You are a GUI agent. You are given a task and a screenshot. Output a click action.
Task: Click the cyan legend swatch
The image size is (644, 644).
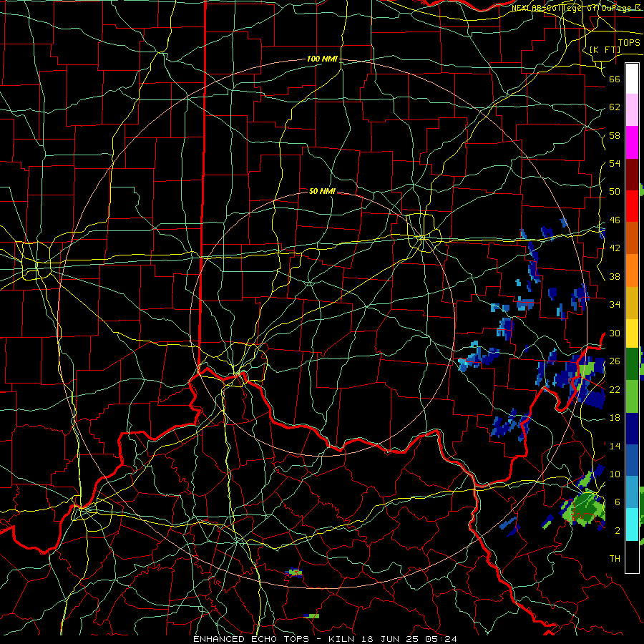(632, 525)
